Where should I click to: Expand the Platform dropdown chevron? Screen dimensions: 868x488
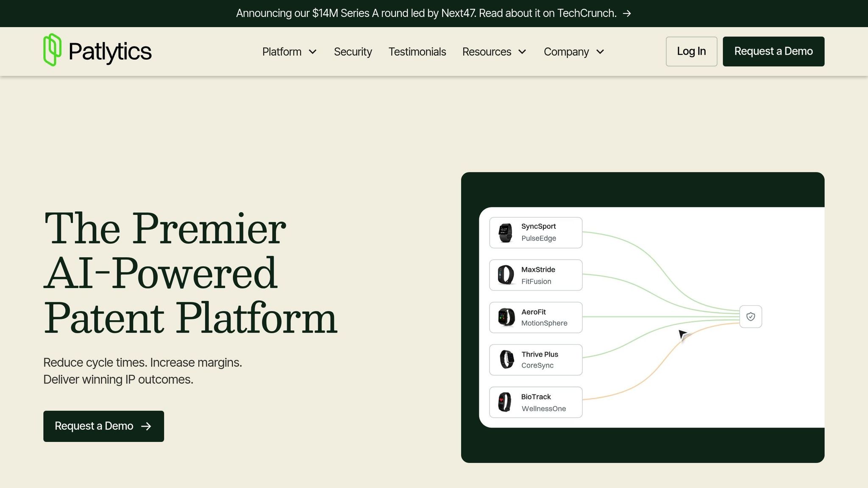[x=313, y=52]
